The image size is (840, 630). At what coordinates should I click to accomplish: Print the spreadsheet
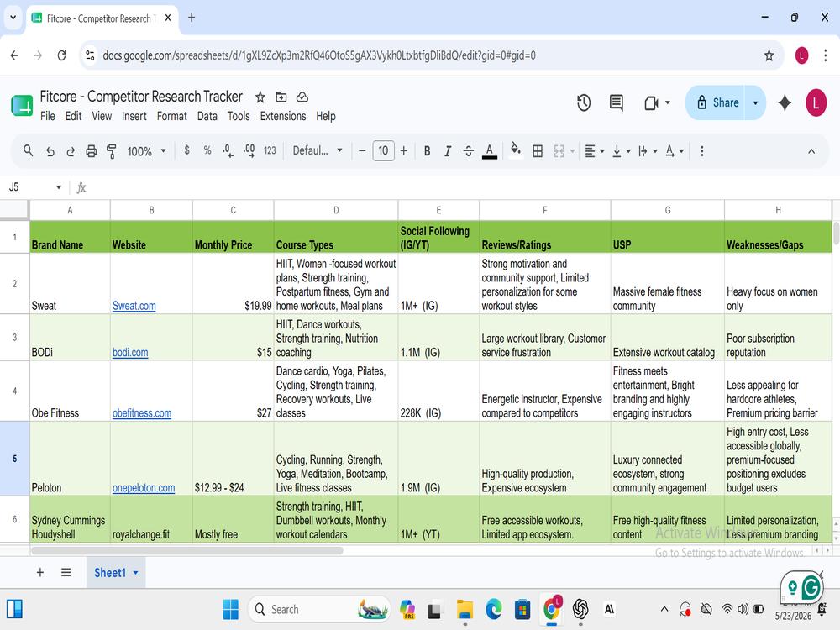click(91, 151)
